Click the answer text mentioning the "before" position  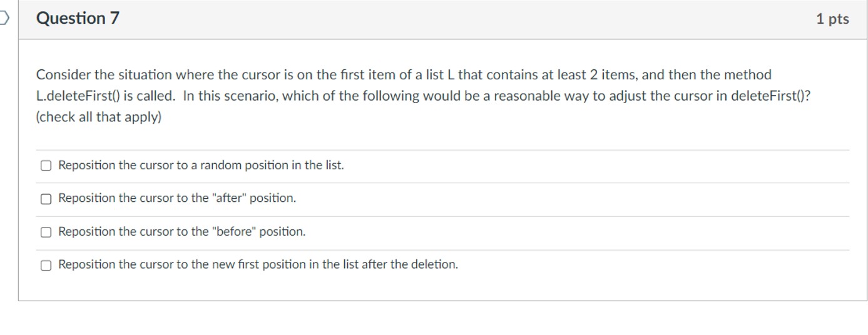coord(182,232)
